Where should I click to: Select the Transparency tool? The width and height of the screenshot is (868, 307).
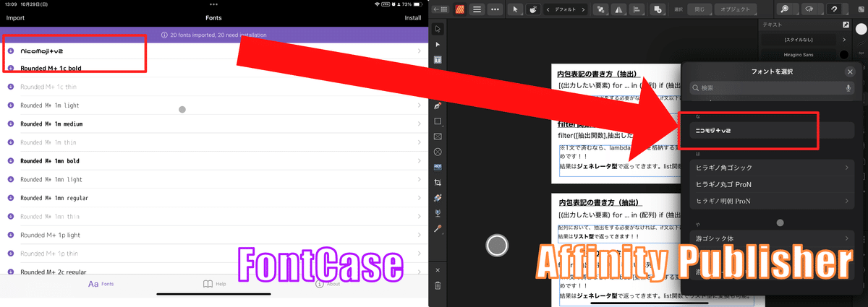point(438,213)
